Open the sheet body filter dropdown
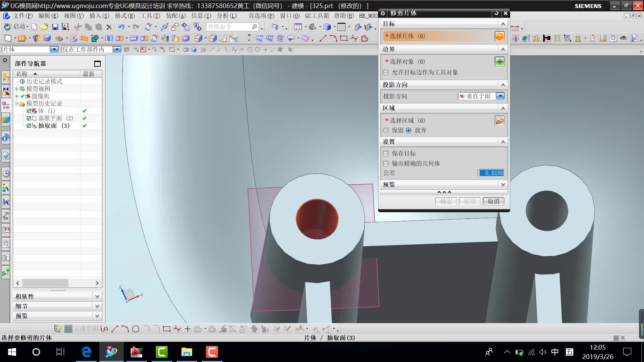 [x=54, y=50]
